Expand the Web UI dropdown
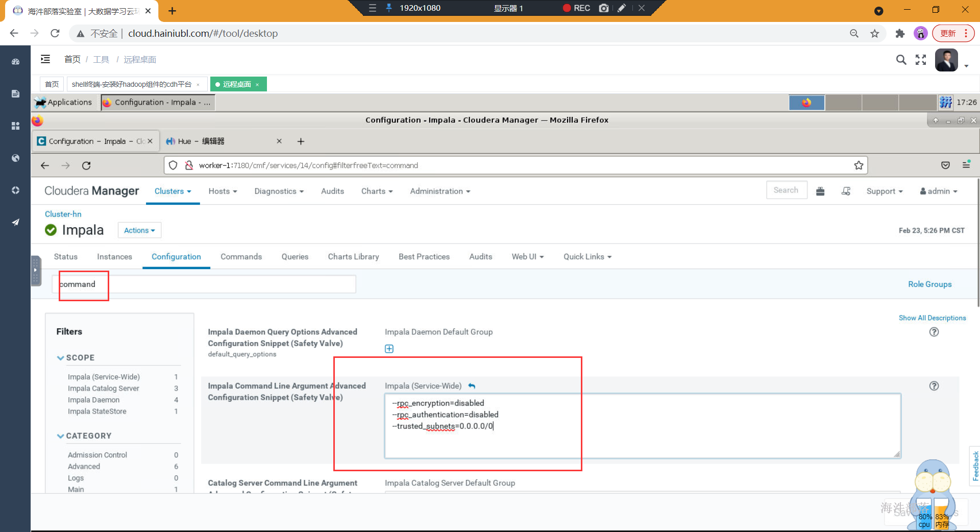 [x=528, y=256]
